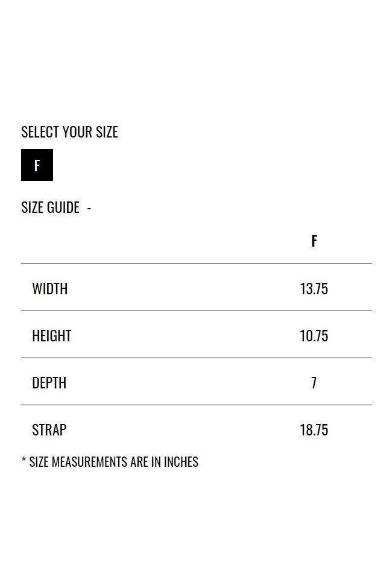This screenshot has height=588, width=392.
Task: Click the asterisk before the footnote
Action: [x=24, y=460]
